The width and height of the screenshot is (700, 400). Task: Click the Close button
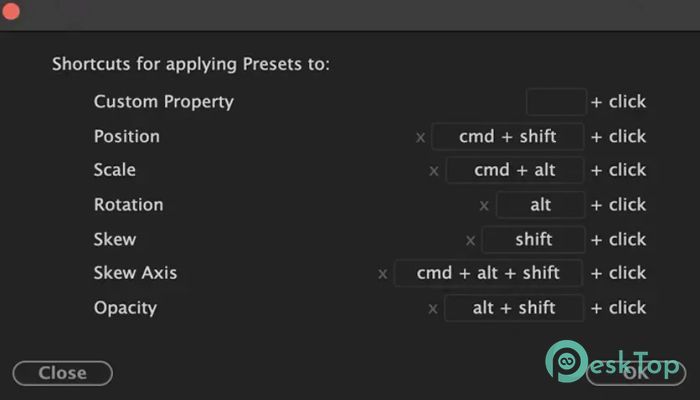62,373
